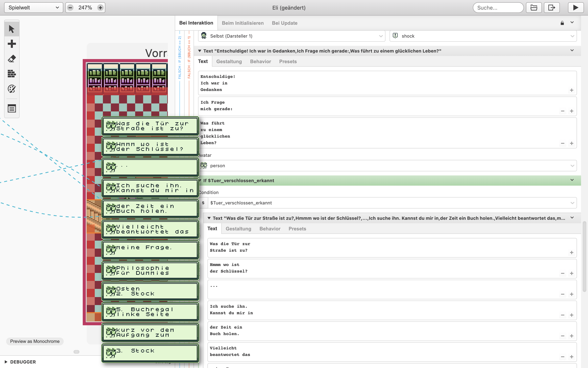Click the Suche... search field
This screenshot has height=368, width=588.
(x=498, y=8)
